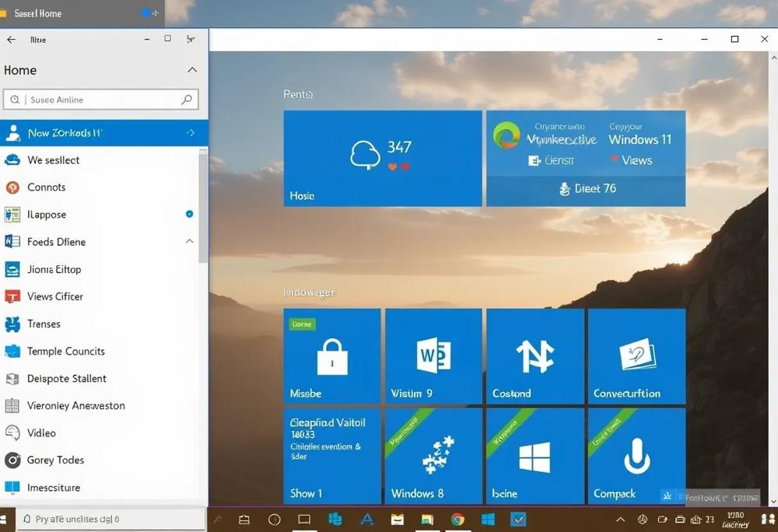
Task: Click the Windows 11 text in tile
Action: pyautogui.click(x=640, y=140)
